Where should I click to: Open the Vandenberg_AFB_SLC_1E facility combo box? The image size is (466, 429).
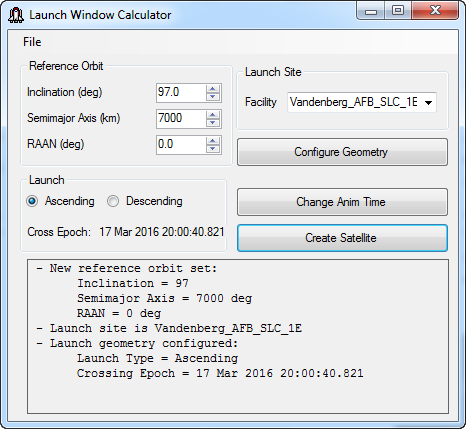[x=362, y=102]
